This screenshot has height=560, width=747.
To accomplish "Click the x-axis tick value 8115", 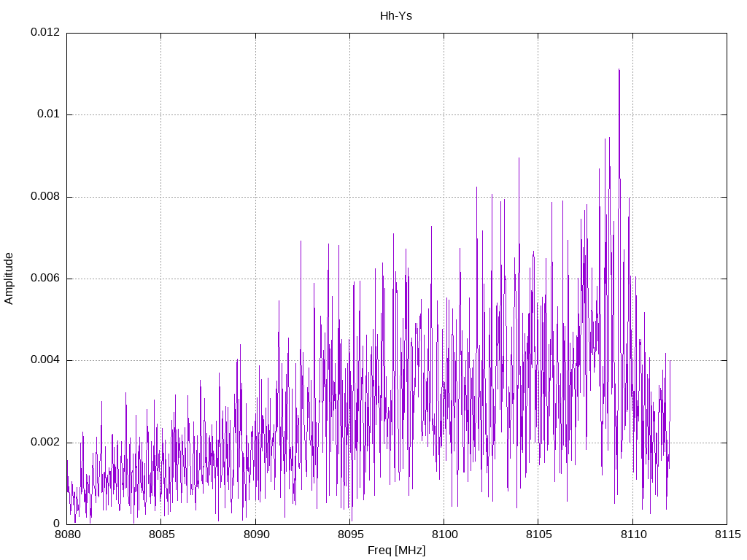I will pos(727,534).
